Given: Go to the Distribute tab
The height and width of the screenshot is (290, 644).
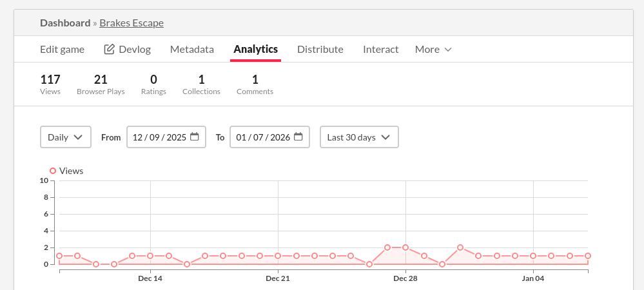Looking at the screenshot, I should click(x=320, y=50).
